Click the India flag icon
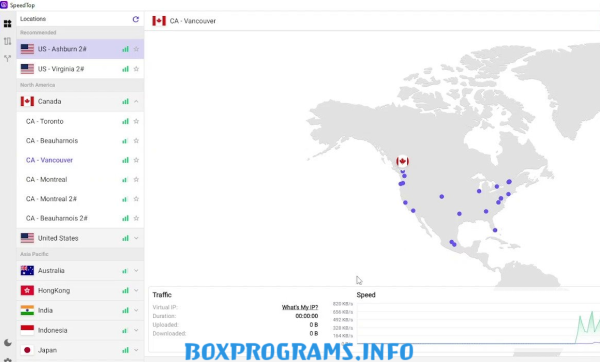Image resolution: width=600 pixels, height=362 pixels. point(27,310)
